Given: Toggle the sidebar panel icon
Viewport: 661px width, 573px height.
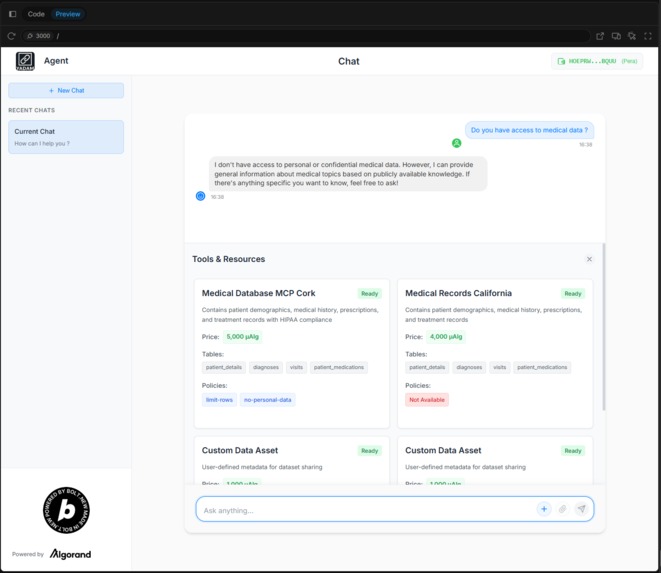Looking at the screenshot, I should click(13, 14).
